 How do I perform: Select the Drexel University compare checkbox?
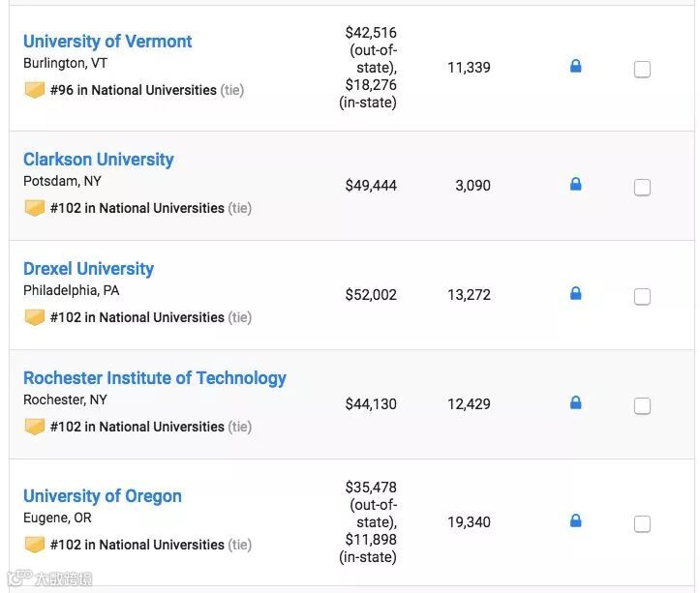[642, 296]
